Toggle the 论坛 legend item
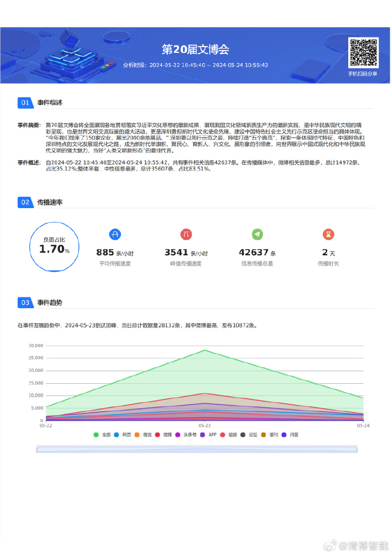The image size is (392, 555). point(249,434)
